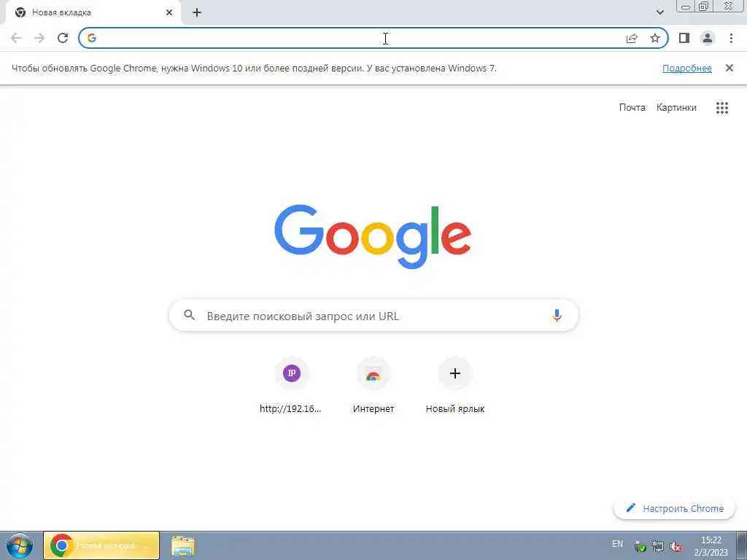
Task: Minimize the Chrome window
Action: click(x=686, y=7)
